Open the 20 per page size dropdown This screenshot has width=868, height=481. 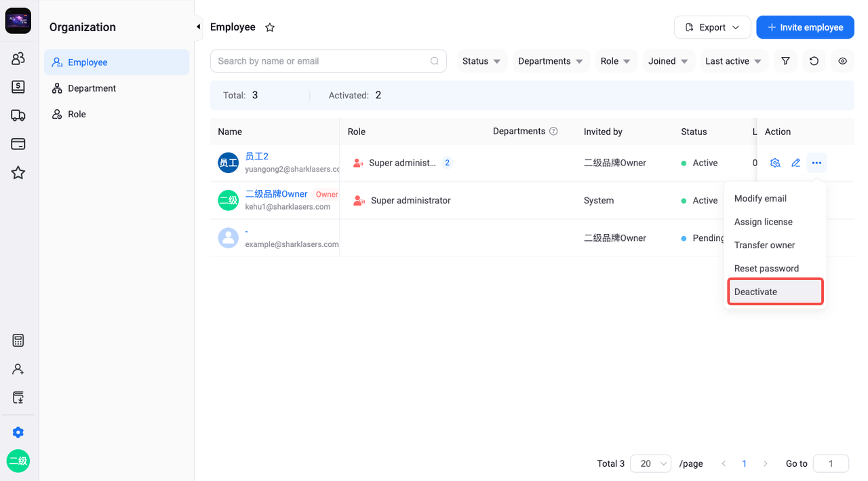pyautogui.click(x=650, y=463)
